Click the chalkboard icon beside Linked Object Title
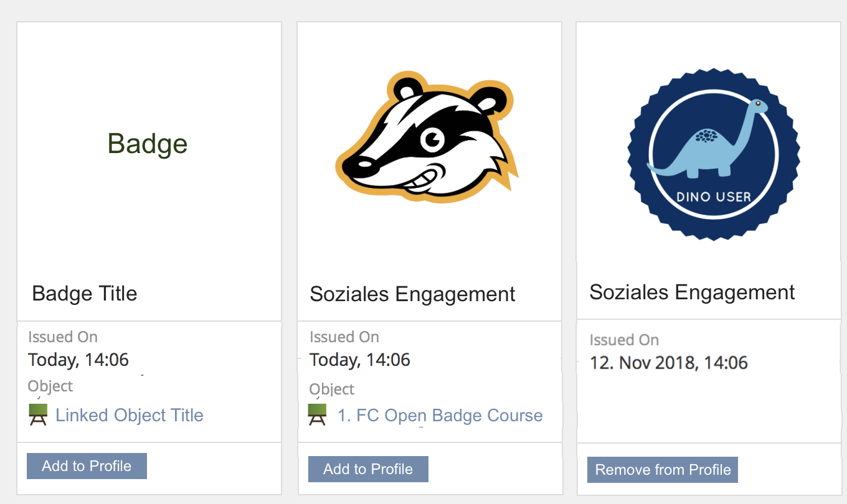This screenshot has height=504, width=847. click(x=39, y=415)
